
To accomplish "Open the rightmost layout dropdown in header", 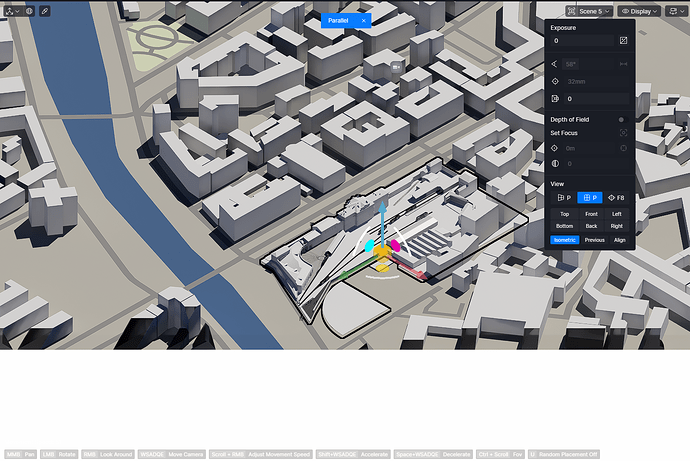I will pyautogui.click(x=676, y=11).
